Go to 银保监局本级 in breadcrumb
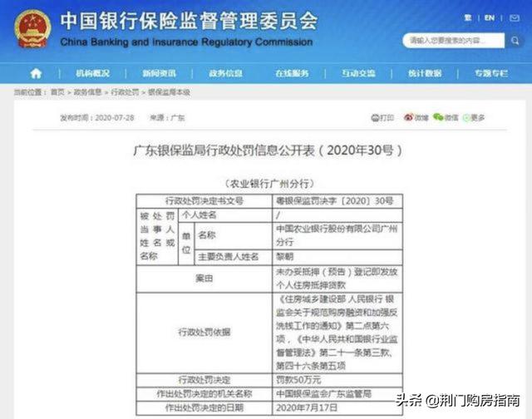 click(x=169, y=92)
